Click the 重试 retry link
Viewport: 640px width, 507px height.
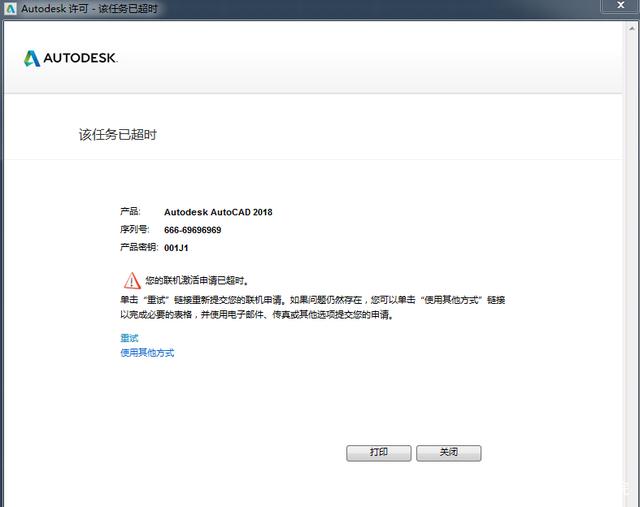coord(129,338)
